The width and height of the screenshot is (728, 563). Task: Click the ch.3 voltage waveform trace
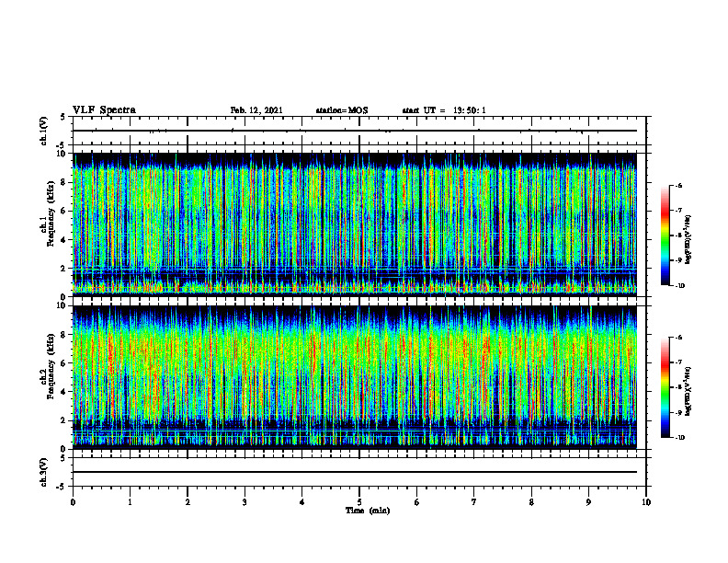point(355,472)
